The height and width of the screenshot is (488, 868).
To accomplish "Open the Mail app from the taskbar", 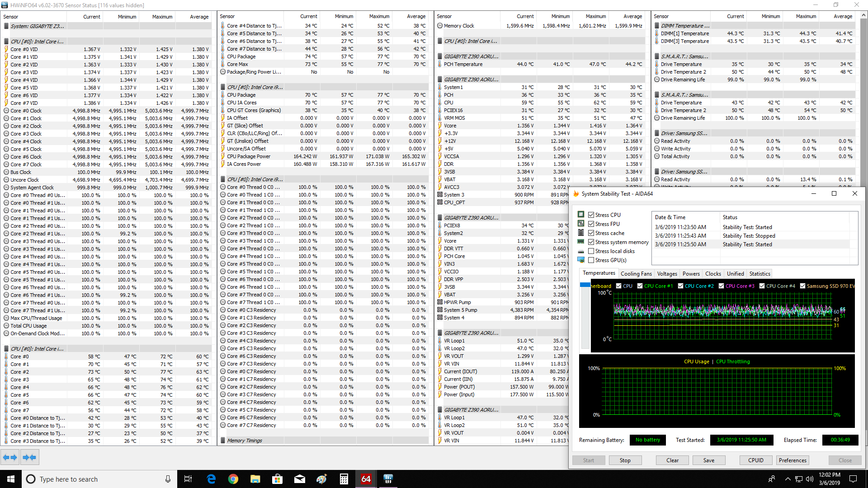I will click(x=300, y=479).
